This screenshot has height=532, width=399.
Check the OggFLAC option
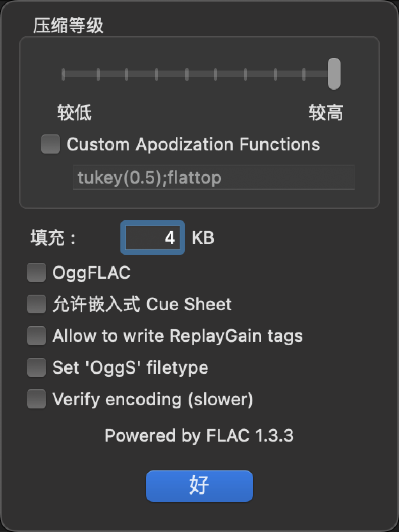pos(36,272)
